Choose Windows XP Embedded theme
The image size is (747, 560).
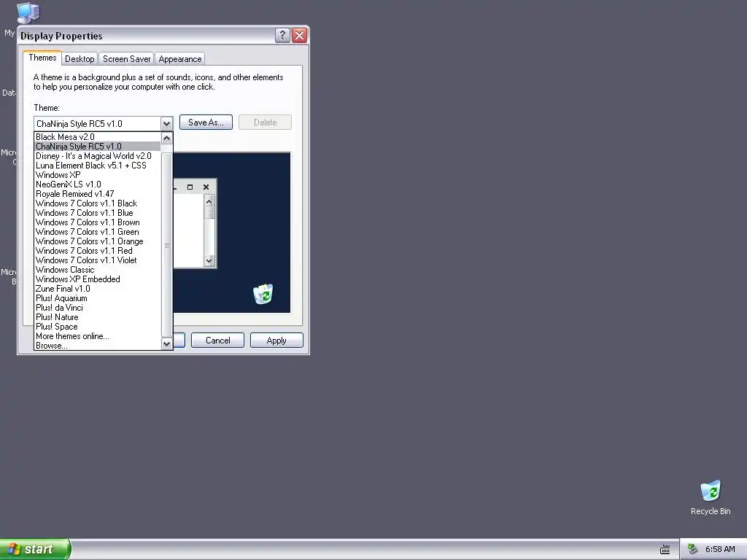(98, 279)
